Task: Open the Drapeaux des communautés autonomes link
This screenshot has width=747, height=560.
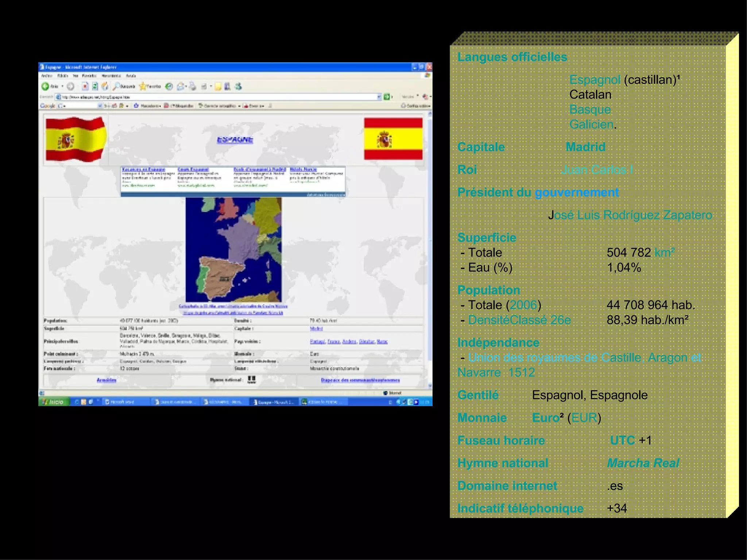Action: 360,380
